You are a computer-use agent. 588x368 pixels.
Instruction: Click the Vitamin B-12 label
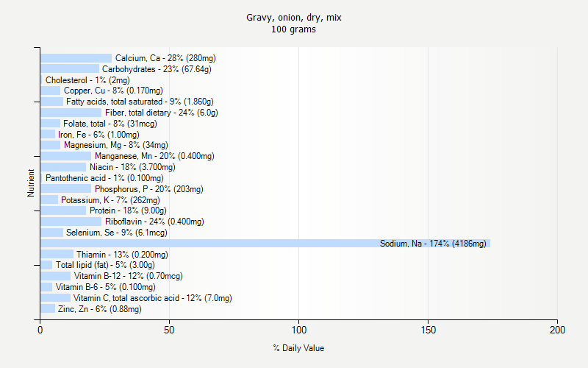click(x=128, y=276)
